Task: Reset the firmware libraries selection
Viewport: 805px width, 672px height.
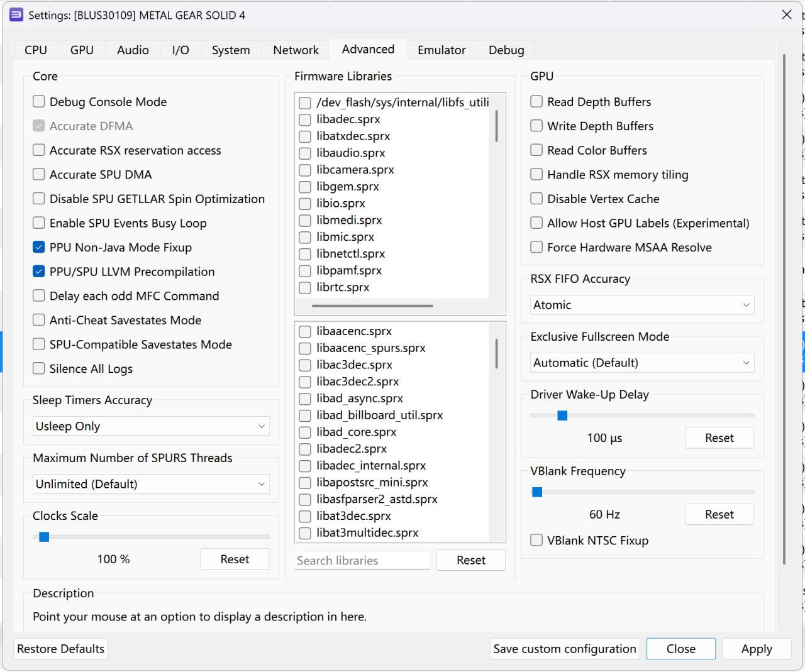Action: click(471, 560)
